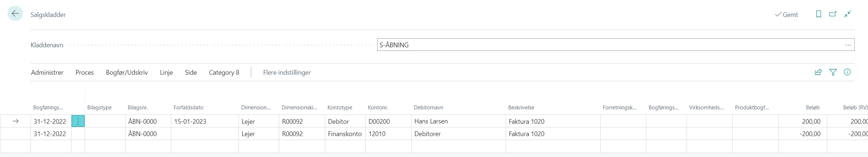Open the Side menu

coord(191,73)
